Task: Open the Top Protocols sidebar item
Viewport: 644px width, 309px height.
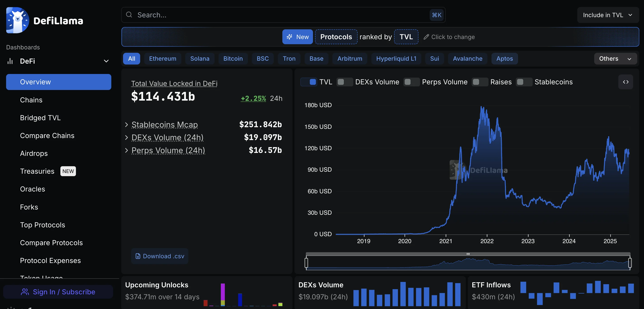Action: (x=59, y=225)
